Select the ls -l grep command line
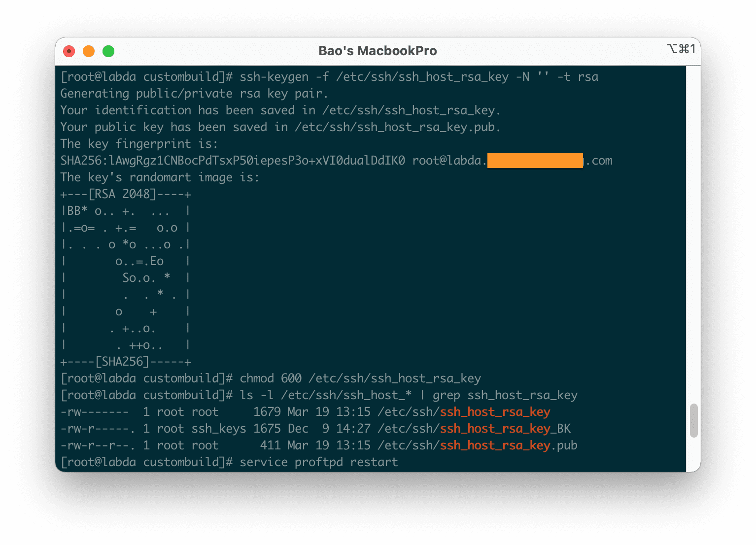The height and width of the screenshot is (545, 756). [409, 395]
